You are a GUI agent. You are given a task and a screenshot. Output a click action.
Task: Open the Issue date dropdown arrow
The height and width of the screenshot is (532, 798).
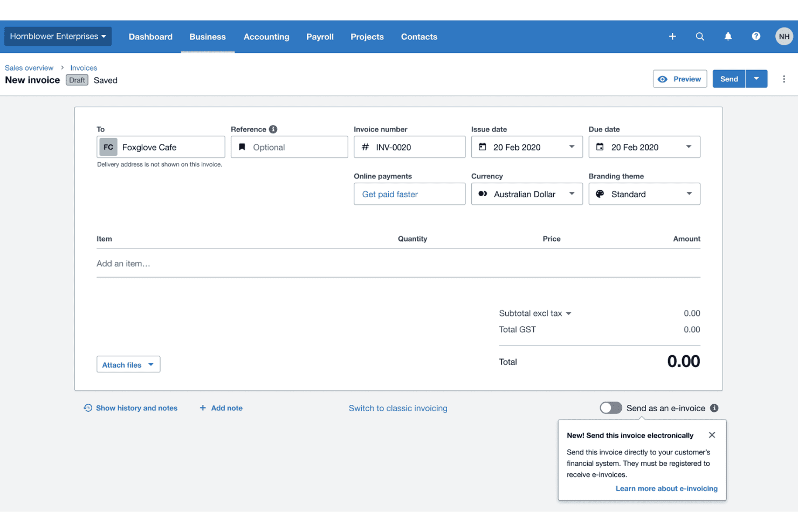pos(572,147)
